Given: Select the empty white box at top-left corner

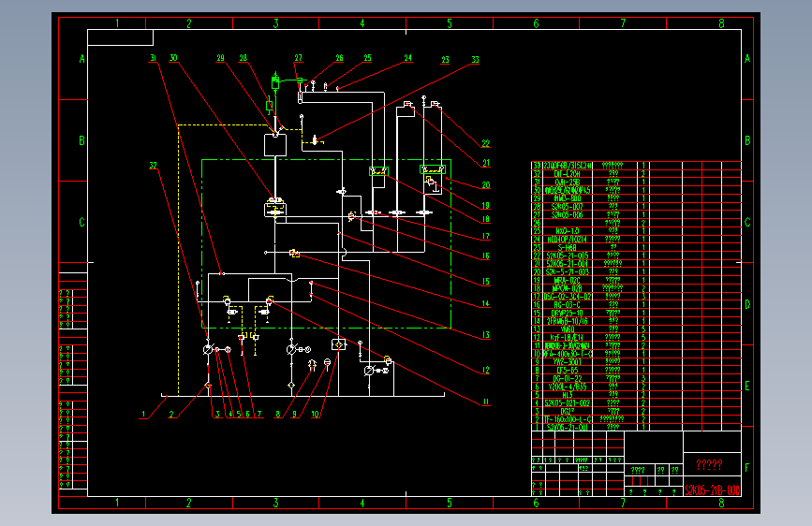Looking at the screenshot, I should pos(120,37).
